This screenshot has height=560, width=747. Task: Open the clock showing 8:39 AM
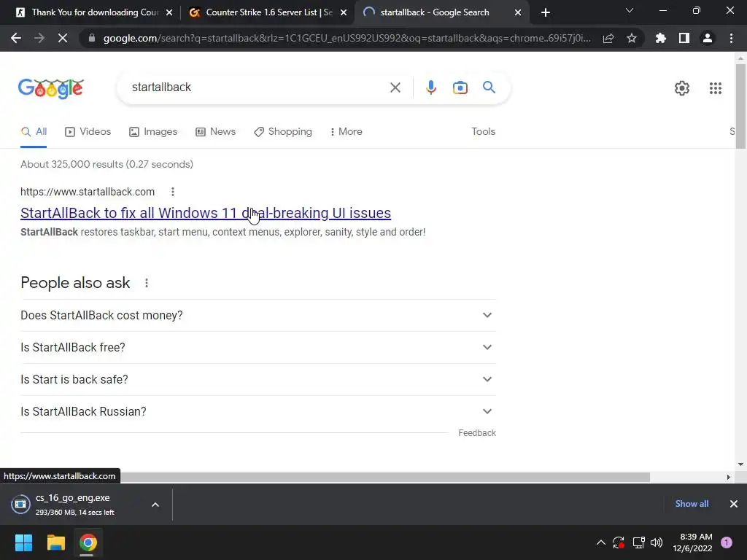coord(692,542)
